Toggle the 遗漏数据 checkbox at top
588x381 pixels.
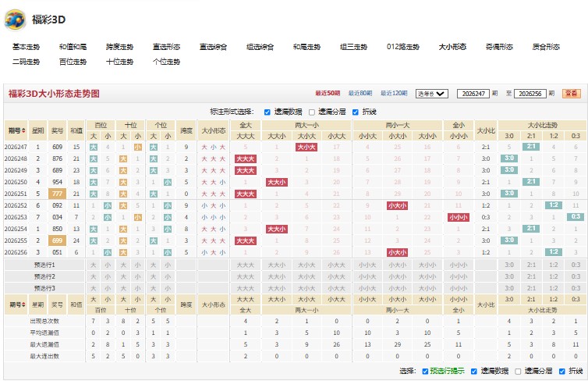pyautogui.click(x=267, y=112)
